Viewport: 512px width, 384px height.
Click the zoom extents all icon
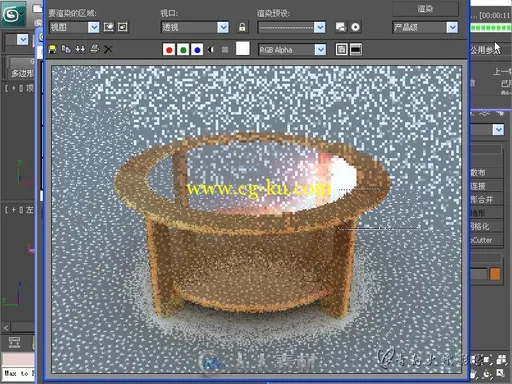(501, 360)
